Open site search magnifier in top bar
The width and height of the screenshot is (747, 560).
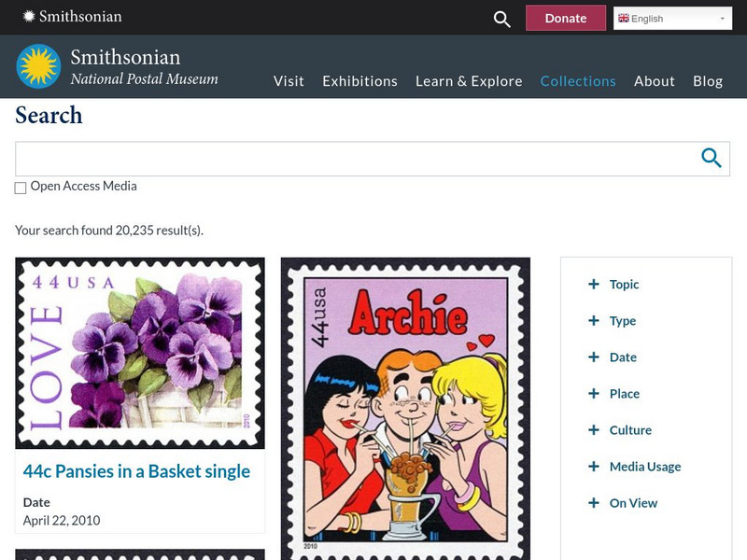point(501,19)
